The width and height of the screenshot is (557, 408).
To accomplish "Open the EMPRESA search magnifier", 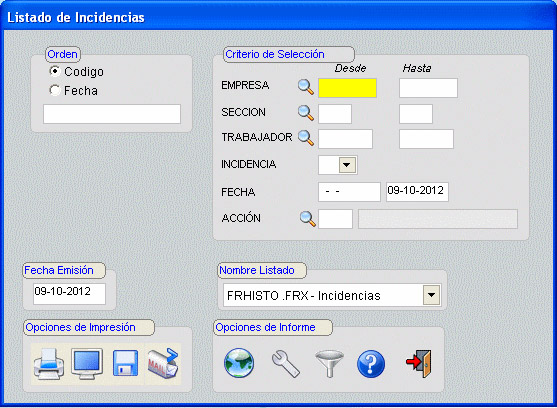I will (x=306, y=87).
